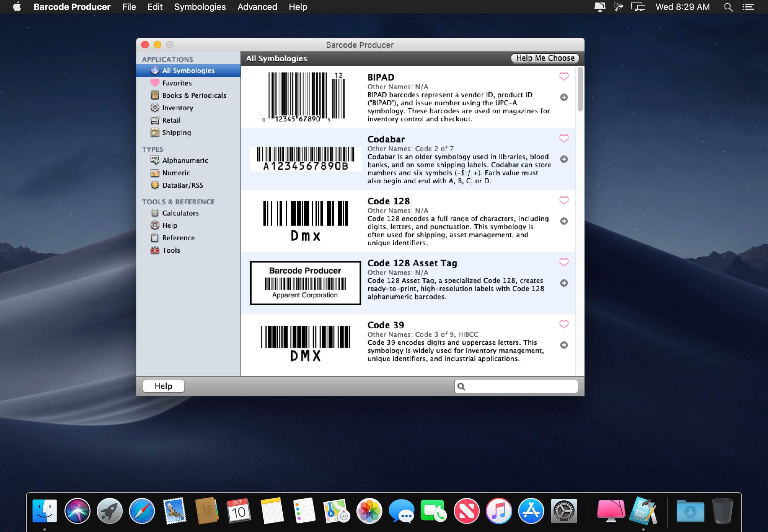Open the Symbologies menu
The width and height of the screenshot is (768, 532).
click(200, 7)
